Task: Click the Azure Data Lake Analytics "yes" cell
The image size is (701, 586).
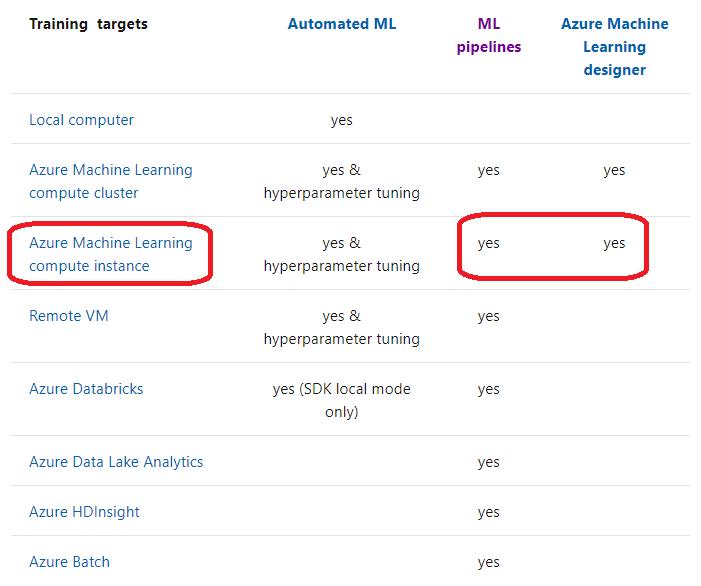Action: pos(488,462)
